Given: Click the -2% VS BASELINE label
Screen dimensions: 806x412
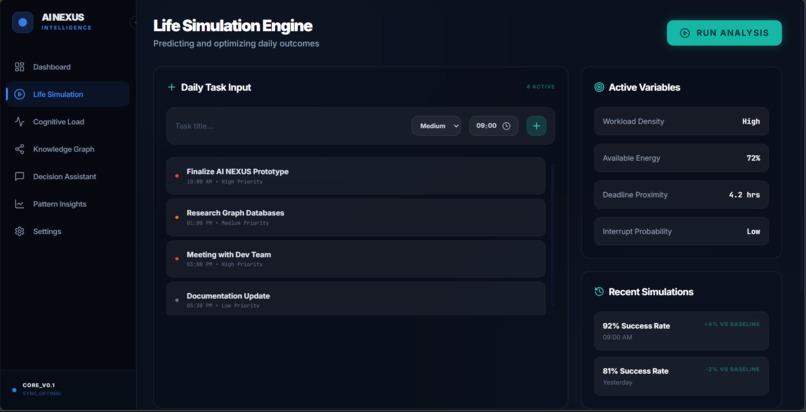Looking at the screenshot, I should [732, 369].
